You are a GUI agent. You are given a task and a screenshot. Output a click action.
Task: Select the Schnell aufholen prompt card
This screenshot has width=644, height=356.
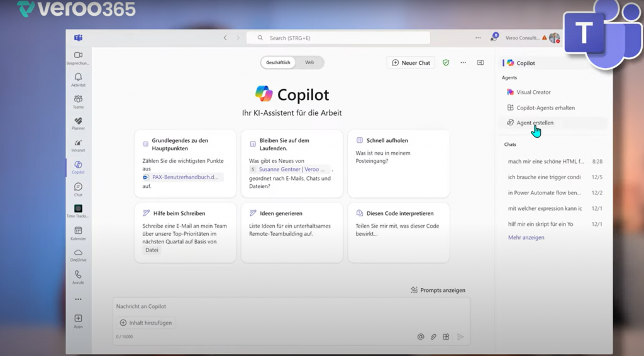398,164
